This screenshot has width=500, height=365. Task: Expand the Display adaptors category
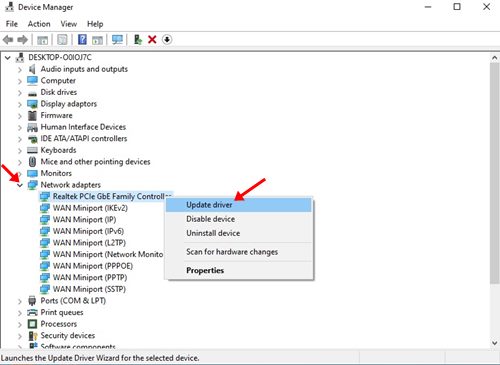coord(20,104)
